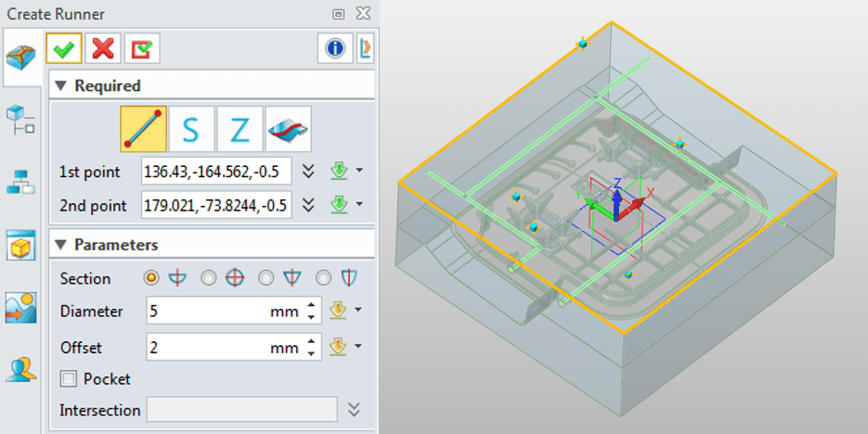Viewport: 868px width, 434px height.
Task: Select the Z-shaped runner type
Action: [x=240, y=130]
